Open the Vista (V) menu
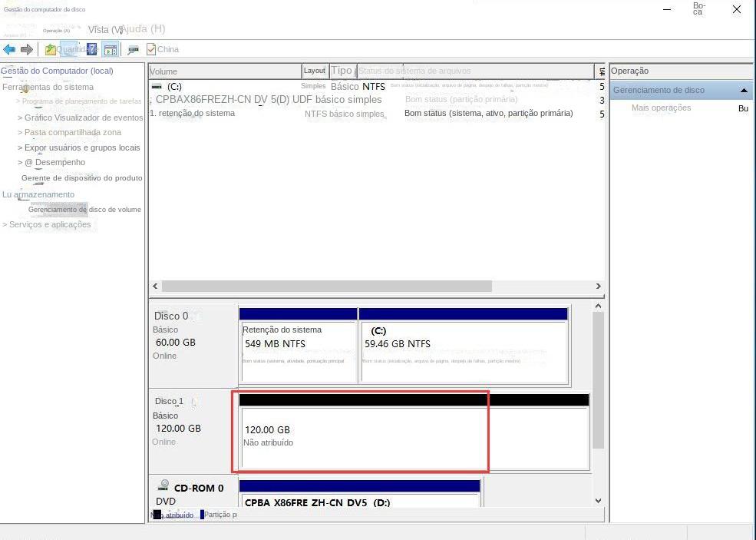 coord(104,30)
